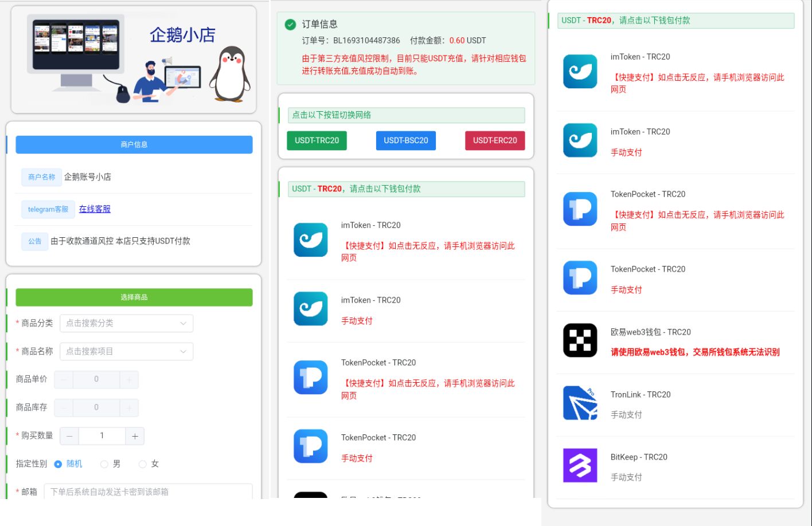This screenshot has height=526, width=812.
Task: Open the 在线客服 customer service link
Action: (94, 209)
